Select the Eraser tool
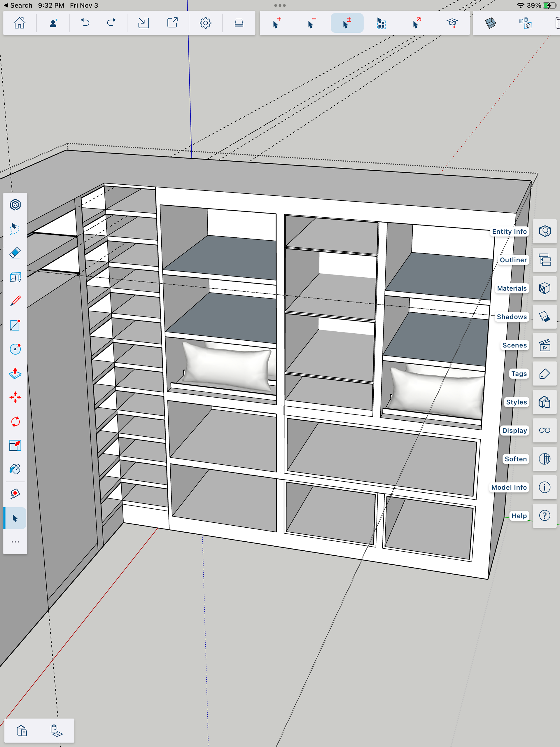Viewport: 560px width, 747px height. (x=15, y=253)
